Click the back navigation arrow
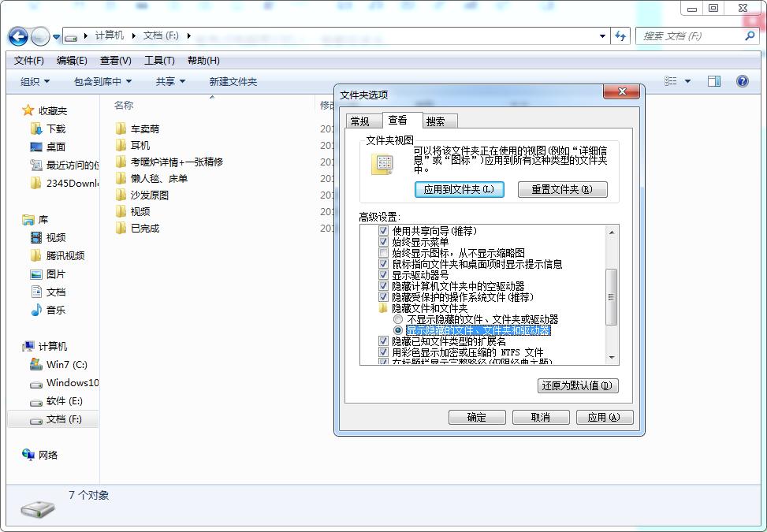 17,36
